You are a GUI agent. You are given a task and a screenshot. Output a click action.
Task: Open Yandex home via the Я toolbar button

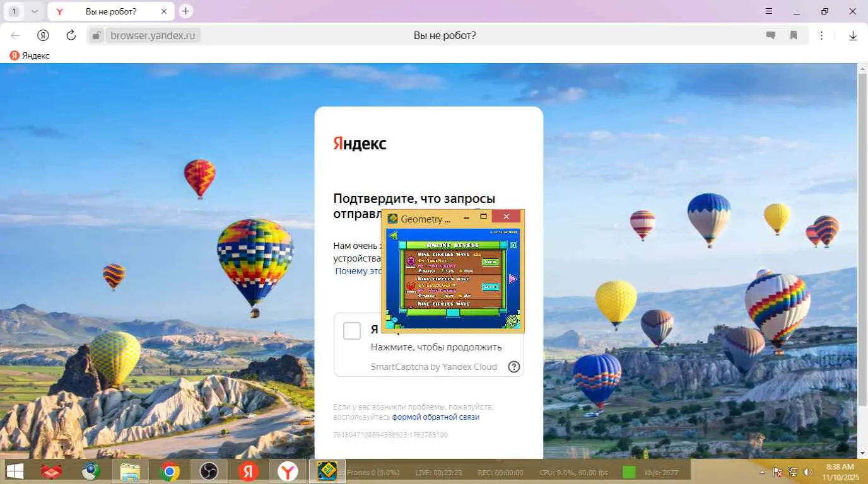[x=43, y=35]
